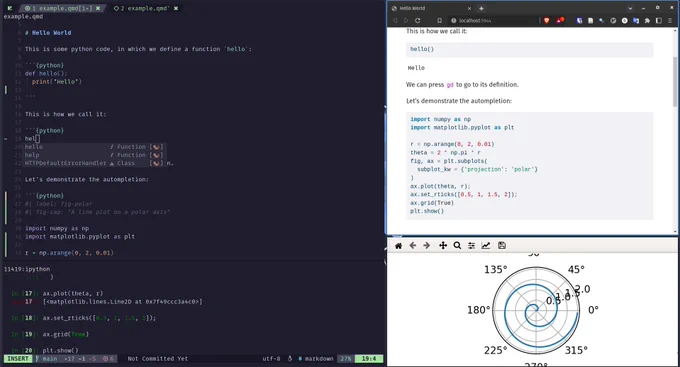Select the Hello World browser tab
The image size is (680, 367).
430,8
